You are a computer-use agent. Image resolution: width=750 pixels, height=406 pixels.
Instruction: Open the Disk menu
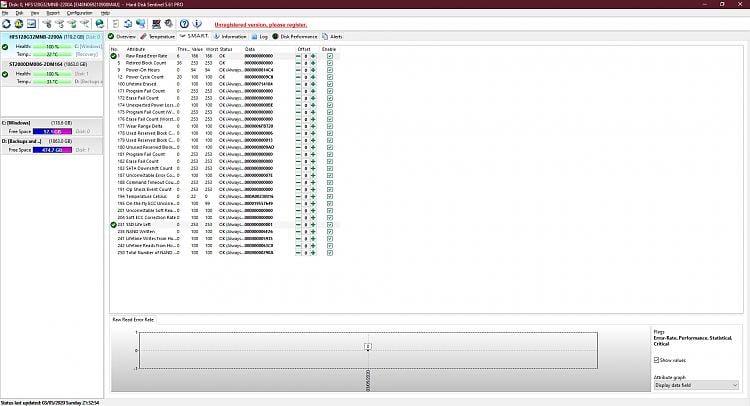pos(19,13)
